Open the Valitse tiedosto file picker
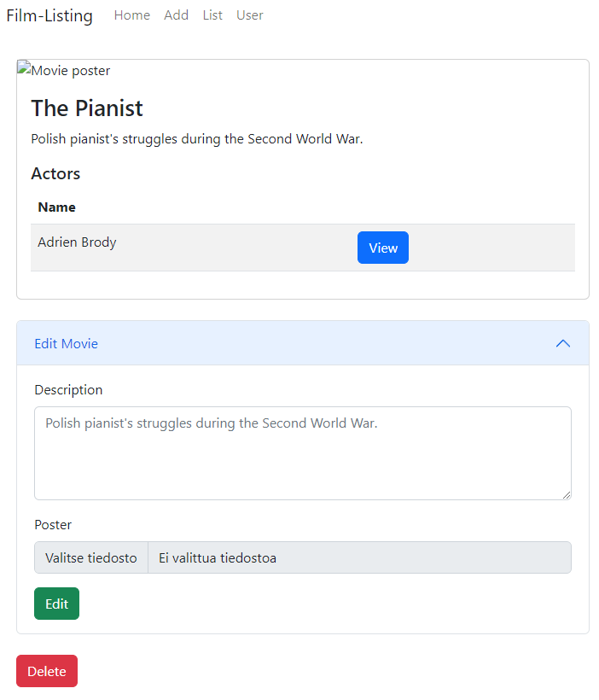Screen dimensions: 599x700 pos(90,557)
